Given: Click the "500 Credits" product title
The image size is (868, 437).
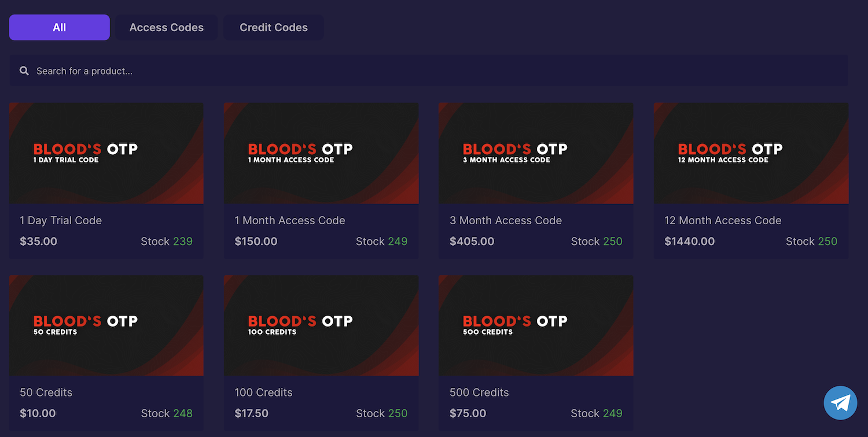Looking at the screenshot, I should 479,392.
